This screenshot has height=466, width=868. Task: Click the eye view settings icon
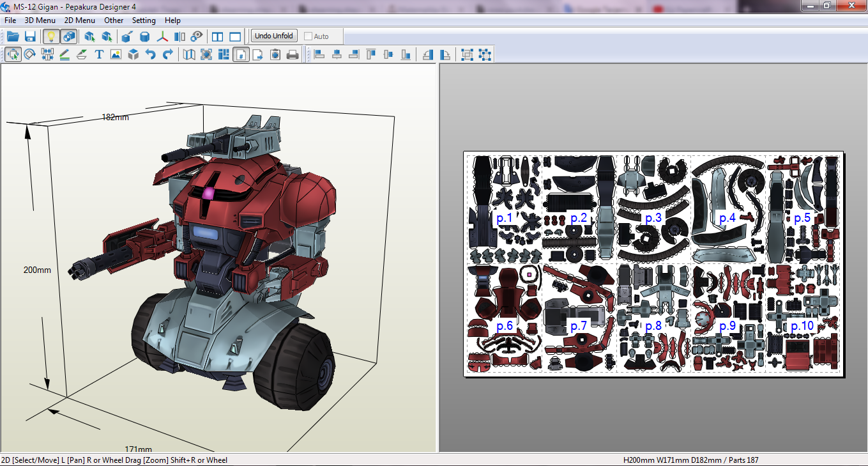(x=197, y=36)
